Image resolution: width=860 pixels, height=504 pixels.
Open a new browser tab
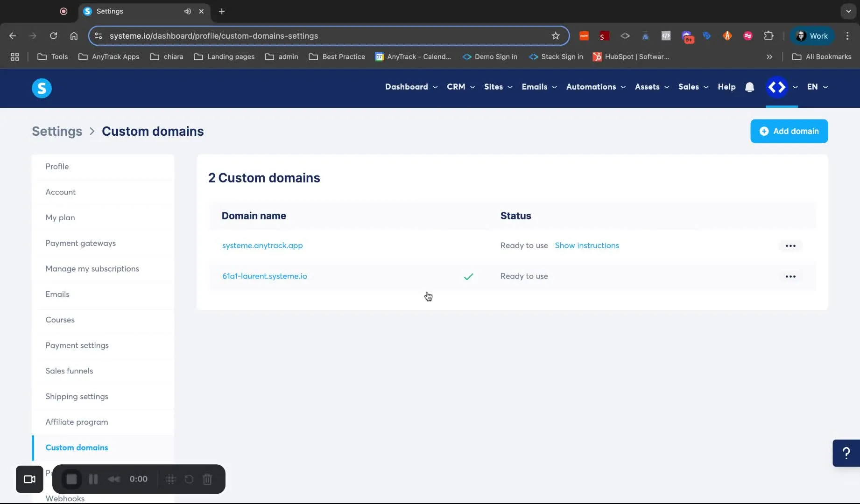[222, 11]
